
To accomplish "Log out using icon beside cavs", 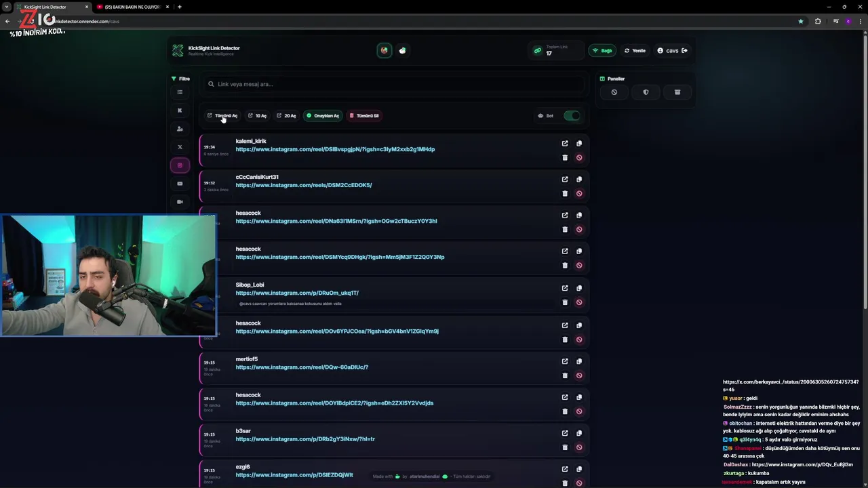I will coord(684,51).
